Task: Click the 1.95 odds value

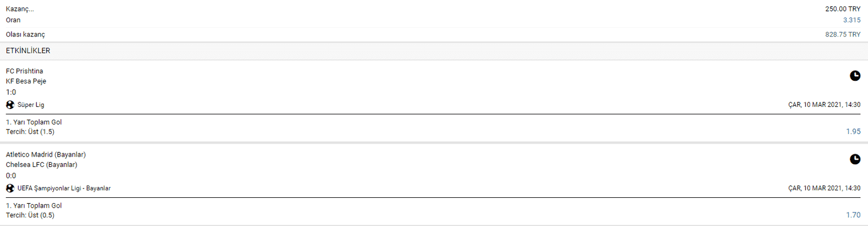Action: pos(853,131)
